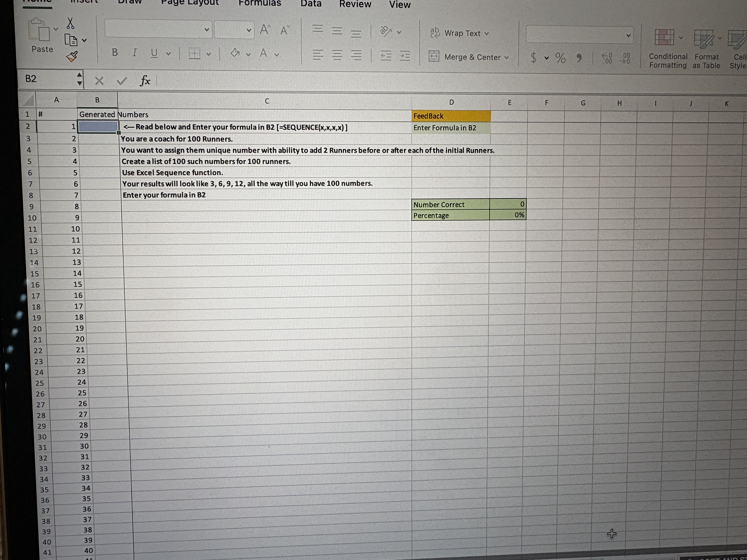
Task: Click the Center text icon
Action: click(337, 55)
